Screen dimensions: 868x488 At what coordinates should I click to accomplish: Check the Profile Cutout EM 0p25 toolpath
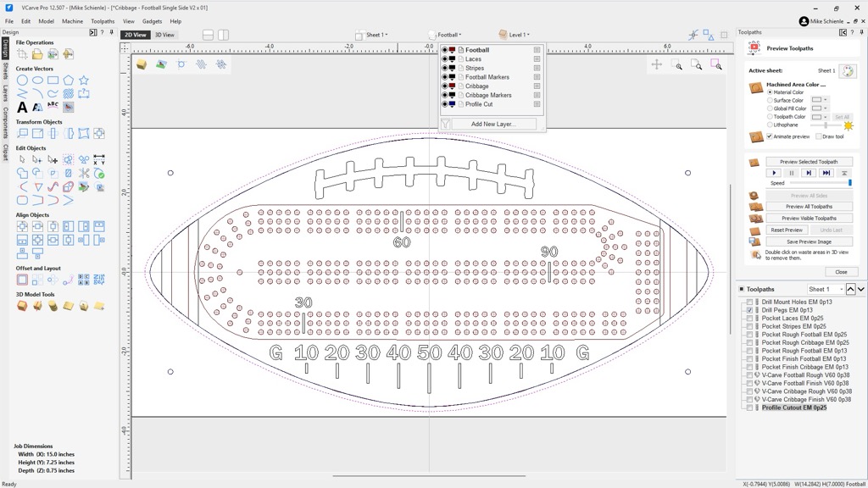pos(749,408)
